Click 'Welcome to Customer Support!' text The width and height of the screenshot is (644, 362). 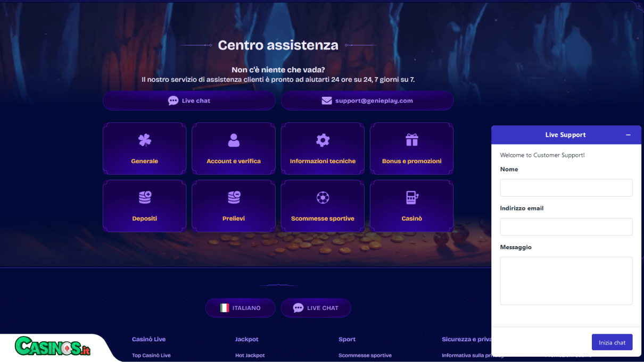(542, 155)
